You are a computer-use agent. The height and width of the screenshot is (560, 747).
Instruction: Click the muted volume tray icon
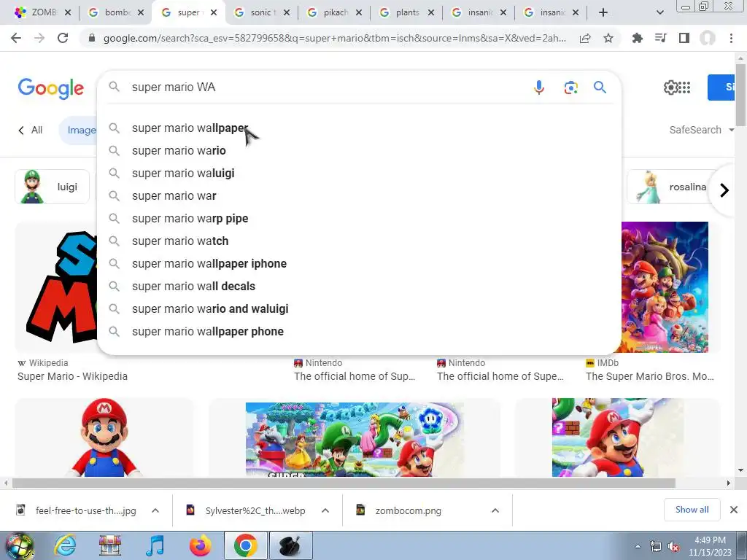(673, 547)
